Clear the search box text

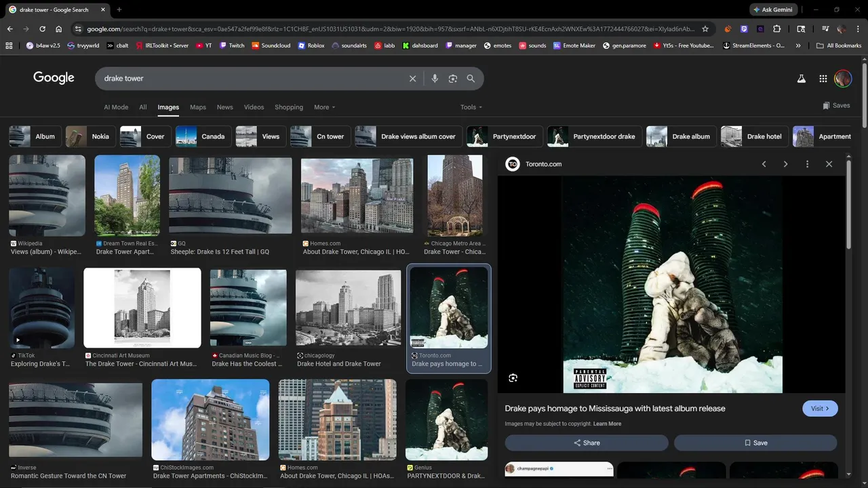tap(412, 79)
